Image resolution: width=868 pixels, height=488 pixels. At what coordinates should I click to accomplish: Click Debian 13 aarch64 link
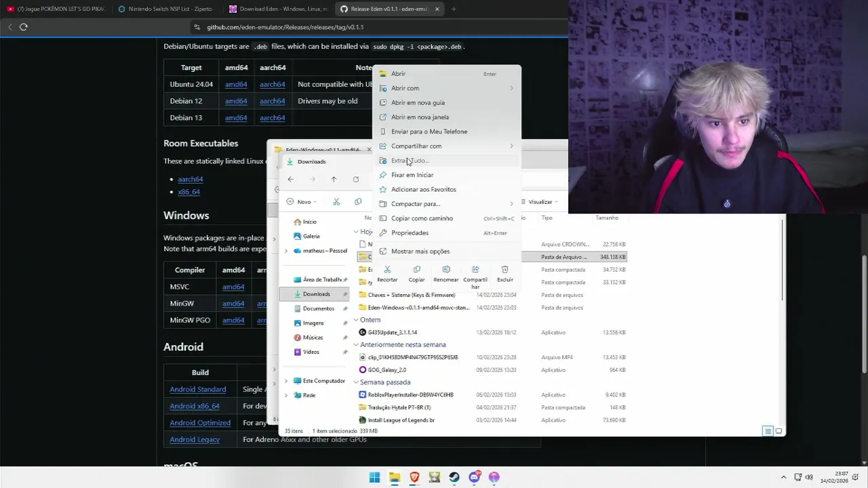[x=272, y=118]
